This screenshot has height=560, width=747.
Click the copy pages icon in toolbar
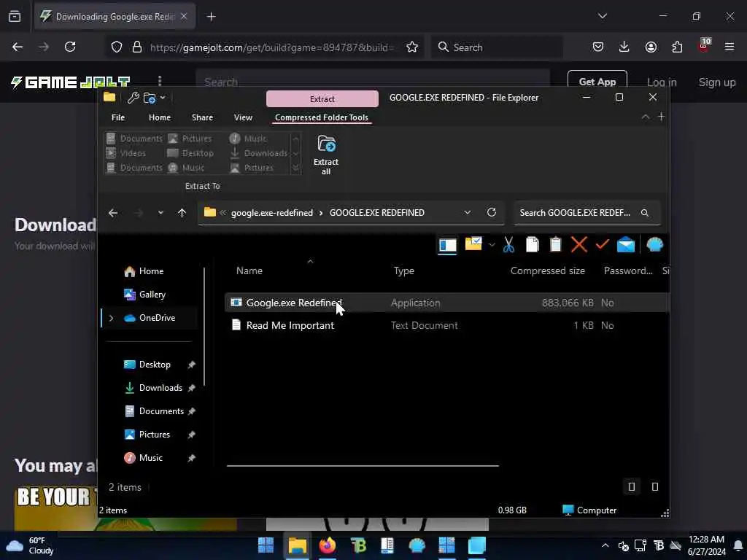532,245
